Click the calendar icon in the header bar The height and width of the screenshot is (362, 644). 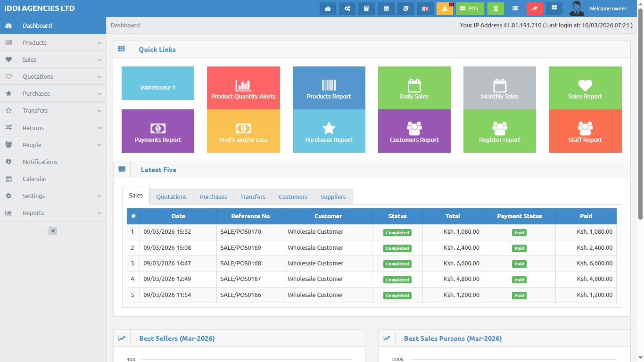click(x=386, y=8)
